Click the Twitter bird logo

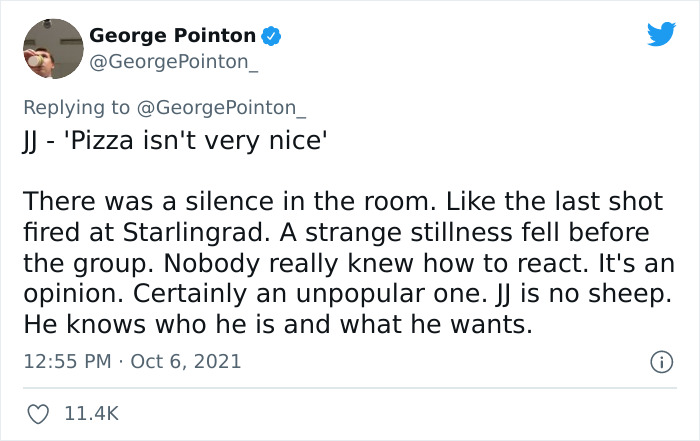coord(661,35)
